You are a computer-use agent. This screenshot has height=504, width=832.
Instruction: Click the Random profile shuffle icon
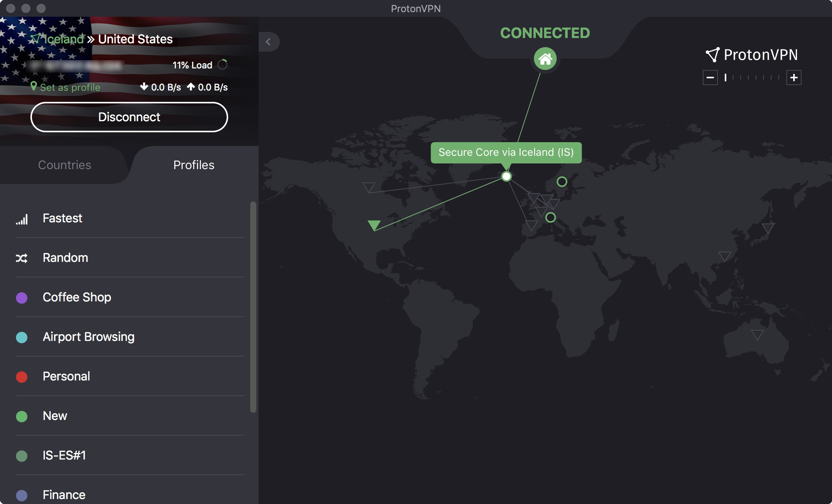21,257
